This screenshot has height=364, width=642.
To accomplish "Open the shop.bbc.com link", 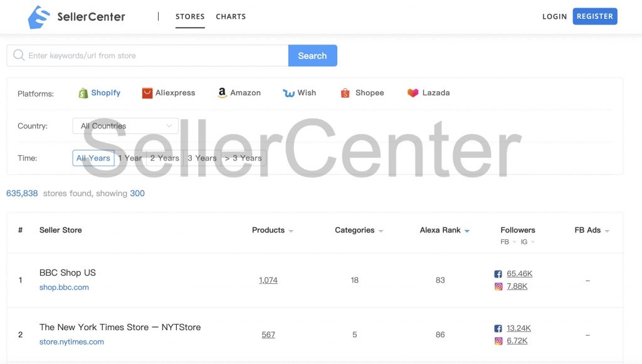I will point(64,287).
